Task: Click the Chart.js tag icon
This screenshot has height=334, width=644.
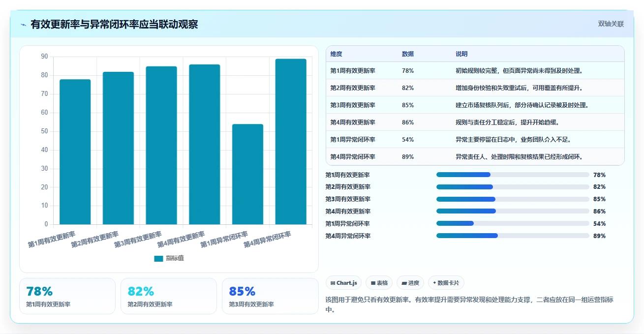Action: click(x=333, y=283)
